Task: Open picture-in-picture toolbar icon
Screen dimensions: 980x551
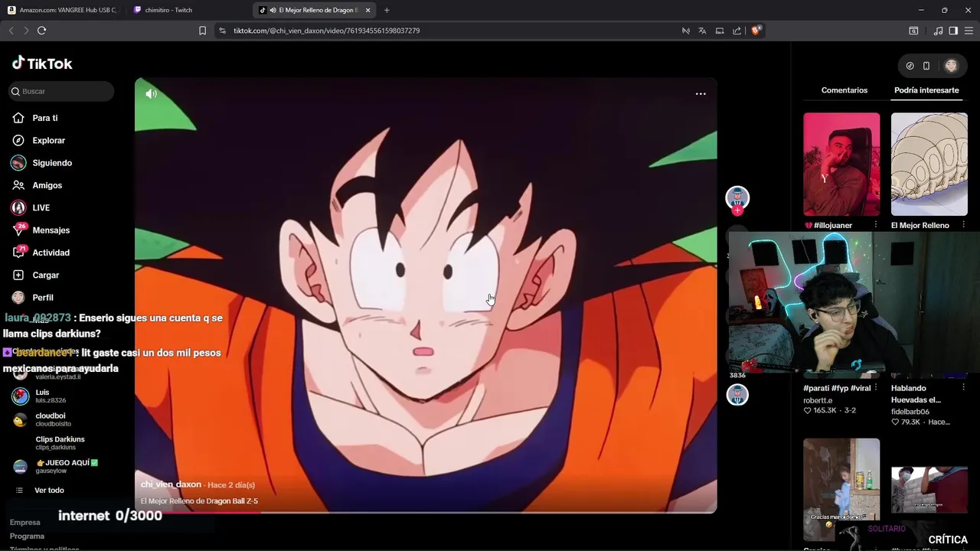Action: (720, 31)
